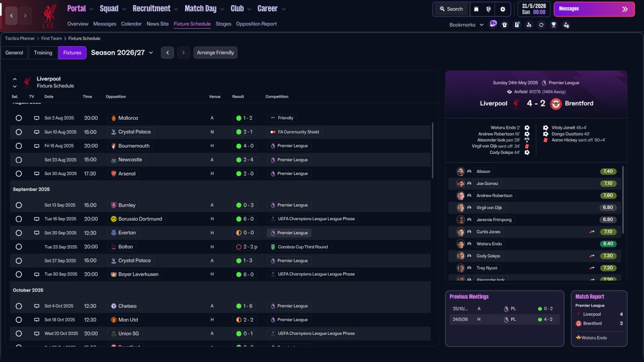Click the circular arrows icon in the bookmarks bar

click(541, 25)
